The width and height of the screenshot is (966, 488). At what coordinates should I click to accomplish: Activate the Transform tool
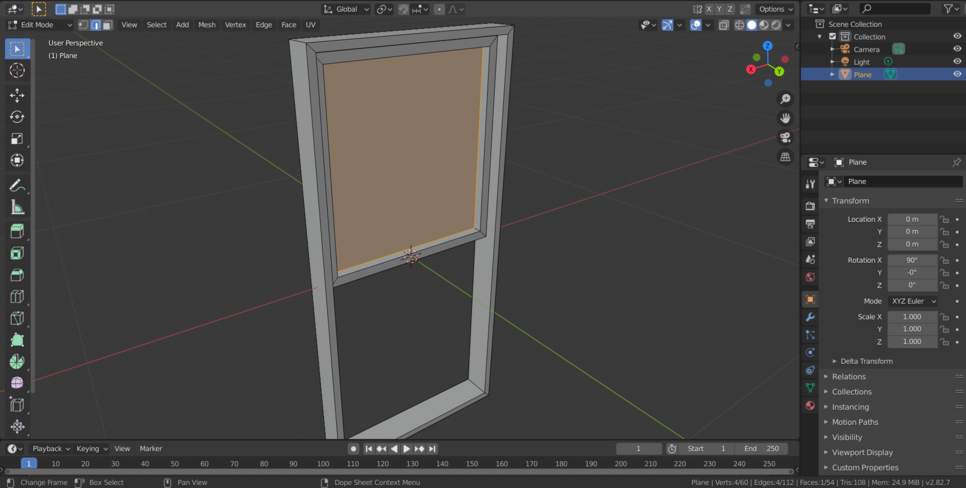pyautogui.click(x=17, y=160)
